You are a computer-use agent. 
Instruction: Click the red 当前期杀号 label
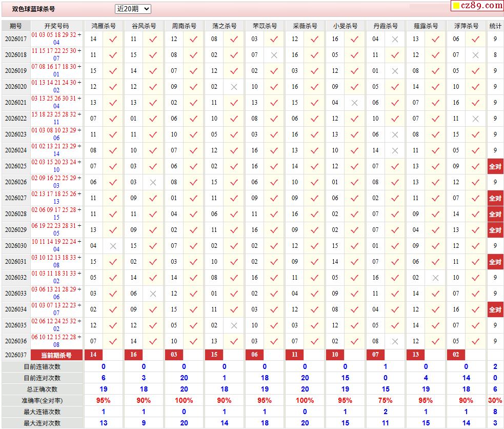point(56,355)
